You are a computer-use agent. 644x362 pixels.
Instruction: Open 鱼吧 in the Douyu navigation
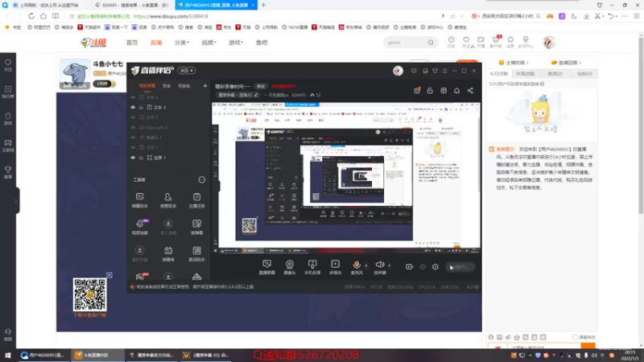pos(262,43)
